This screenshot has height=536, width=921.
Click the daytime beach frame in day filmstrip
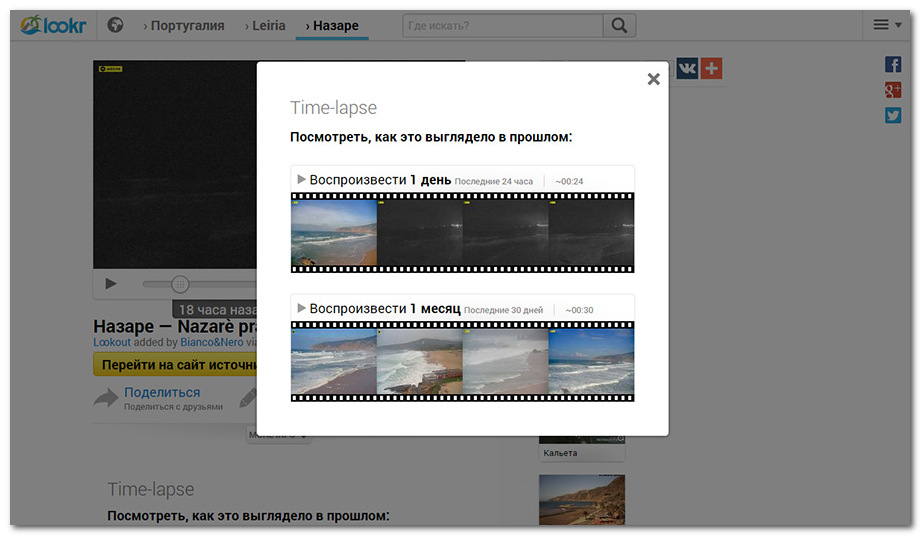[x=334, y=232]
